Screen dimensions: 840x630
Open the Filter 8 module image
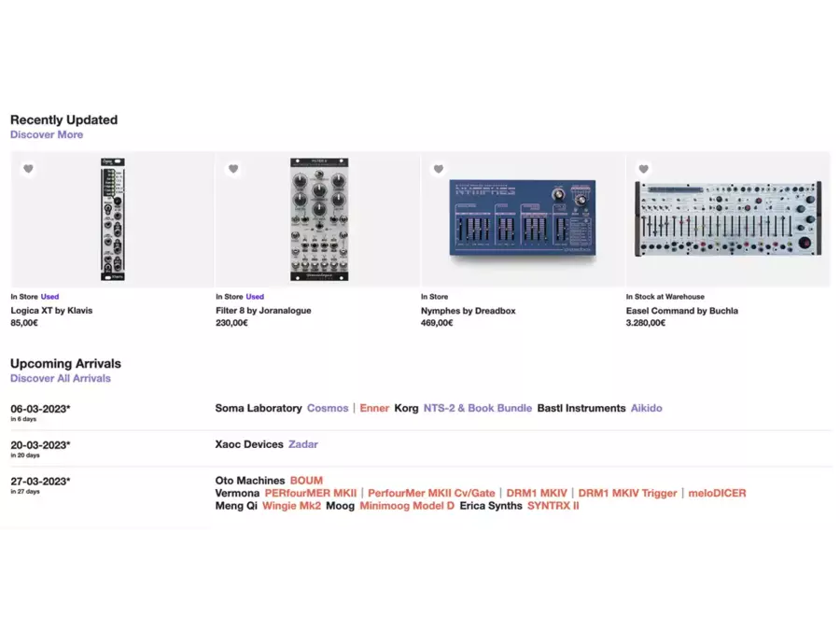tap(319, 219)
